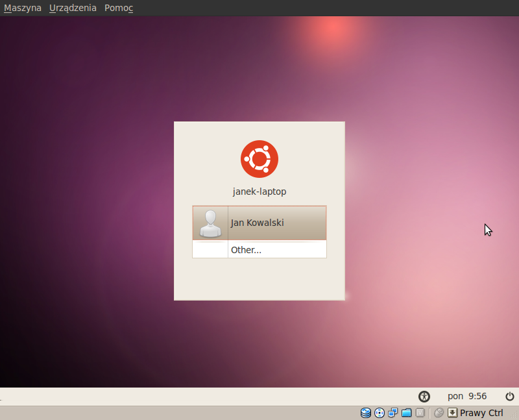
Task: Open the Pomoc menu
Action: click(119, 8)
